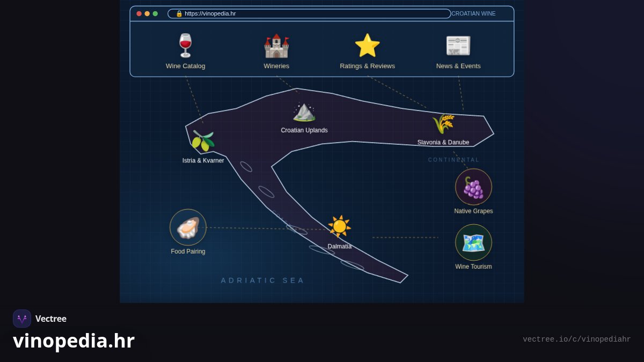Open the Native Grapes circle icon

click(x=473, y=187)
